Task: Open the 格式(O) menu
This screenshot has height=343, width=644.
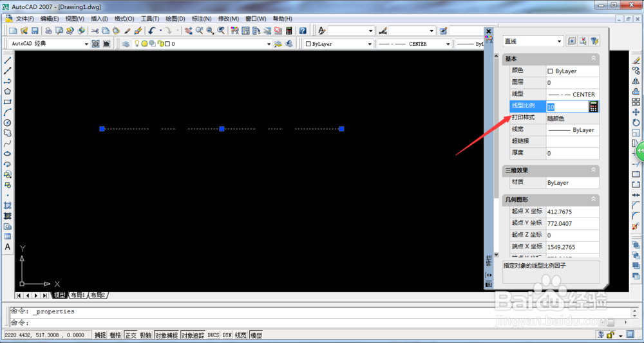Action: tap(124, 19)
